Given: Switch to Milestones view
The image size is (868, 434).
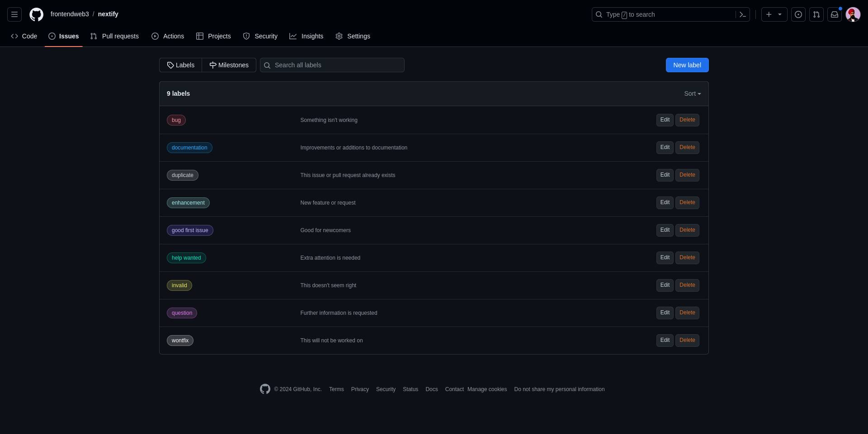Looking at the screenshot, I should tap(229, 65).
